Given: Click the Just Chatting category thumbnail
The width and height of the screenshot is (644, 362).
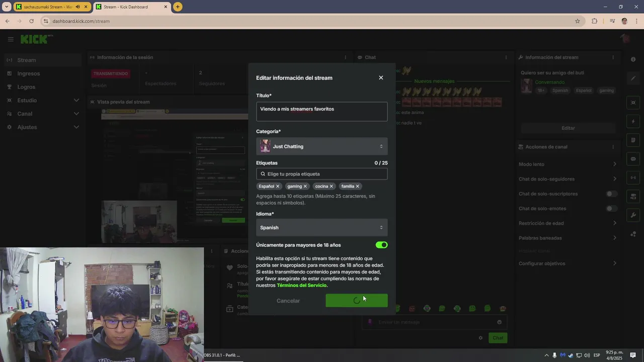Looking at the screenshot, I should click(265, 146).
